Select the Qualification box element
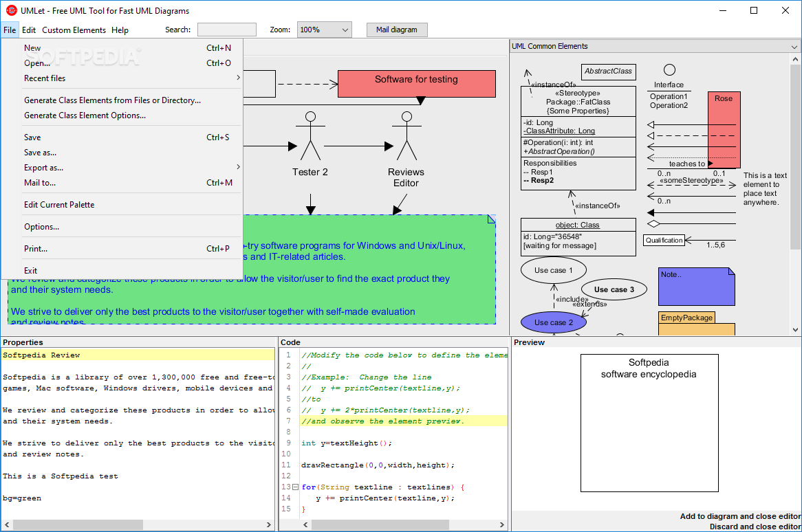The image size is (802, 532). (664, 240)
